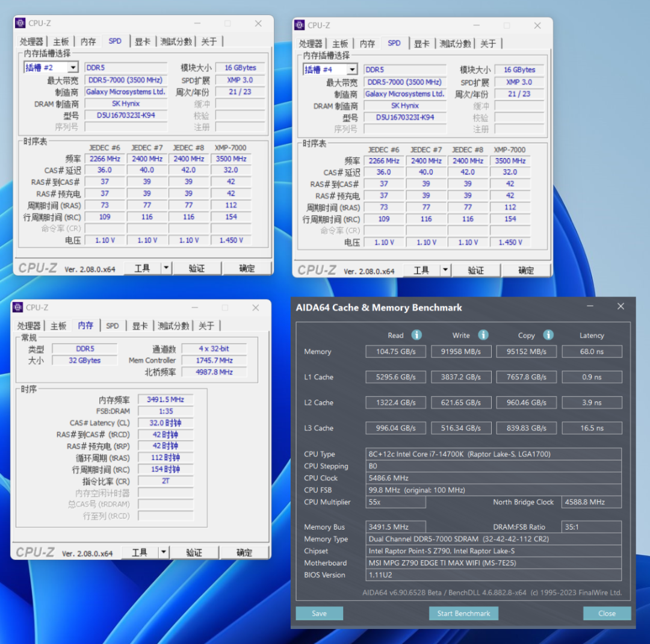650x644 pixels.
Task: Open 内存 tab in slot #4 window
Action: tap(367, 43)
